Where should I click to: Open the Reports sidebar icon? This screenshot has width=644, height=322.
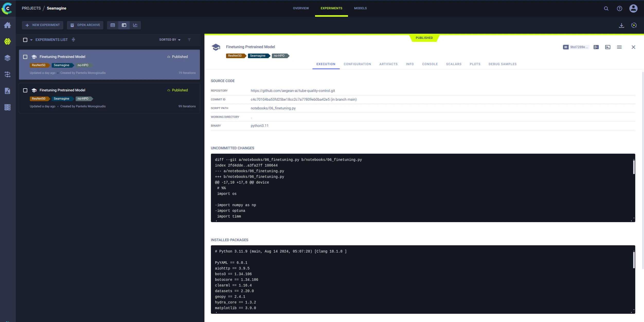[x=7, y=91]
